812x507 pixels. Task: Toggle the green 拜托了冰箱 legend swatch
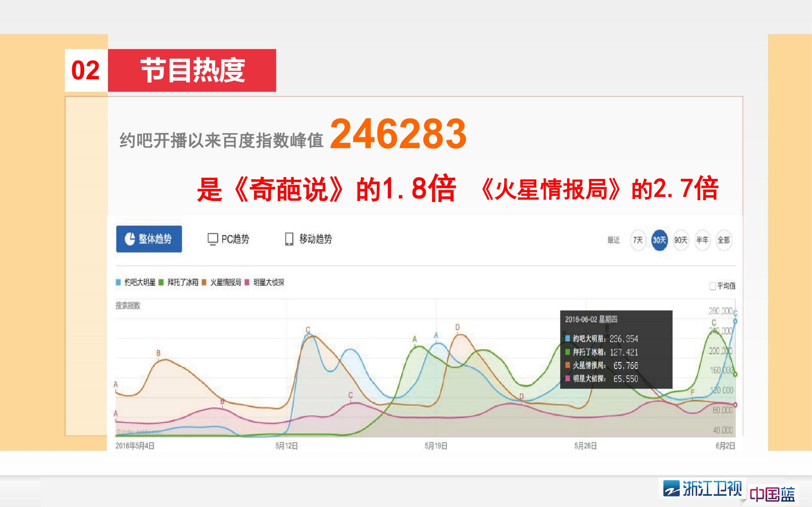[x=161, y=282]
